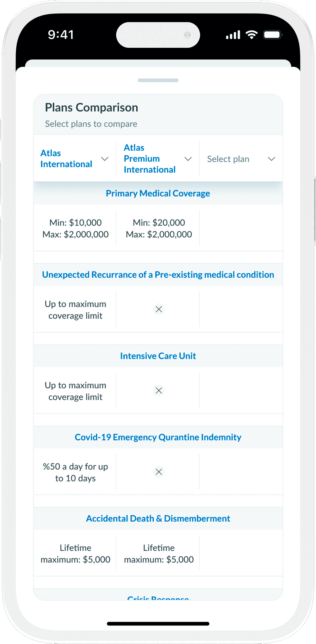Tap the cellular signal bars icon
The width and height of the screenshot is (316, 644).
pos(233,35)
